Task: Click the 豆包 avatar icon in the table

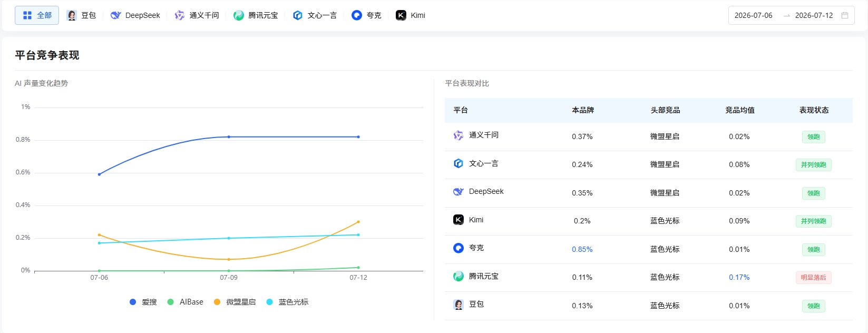Action: 459,304
